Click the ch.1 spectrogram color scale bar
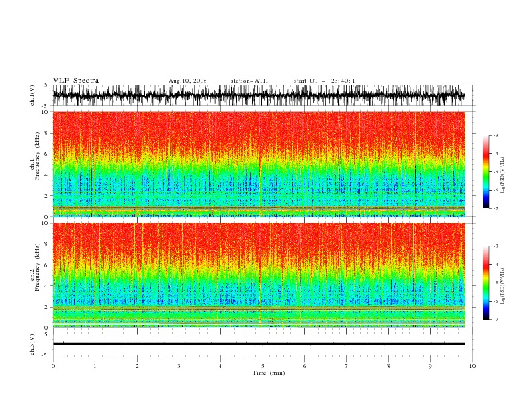The height and width of the screenshot is (411, 532). coord(486,172)
